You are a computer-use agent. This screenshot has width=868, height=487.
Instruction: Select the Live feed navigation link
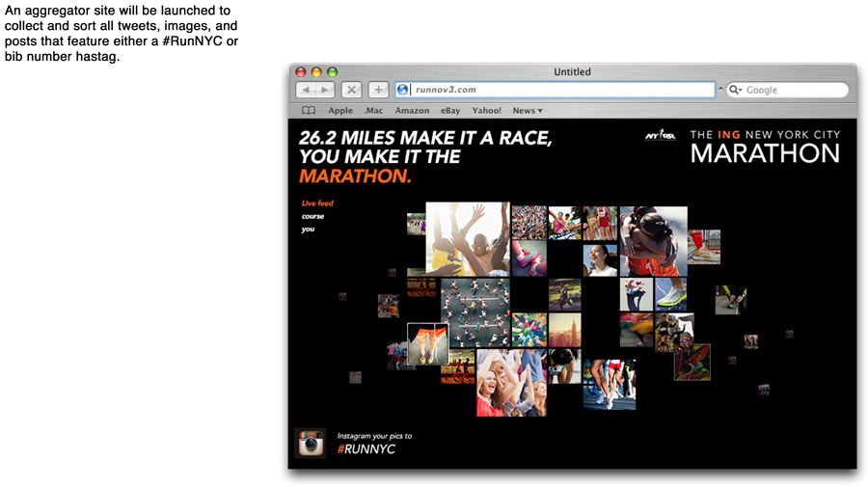click(317, 203)
